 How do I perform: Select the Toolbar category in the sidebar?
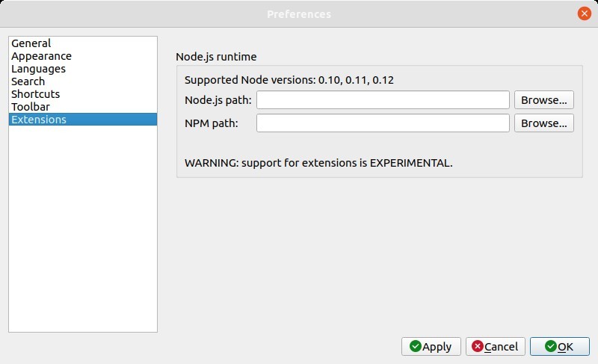click(31, 107)
